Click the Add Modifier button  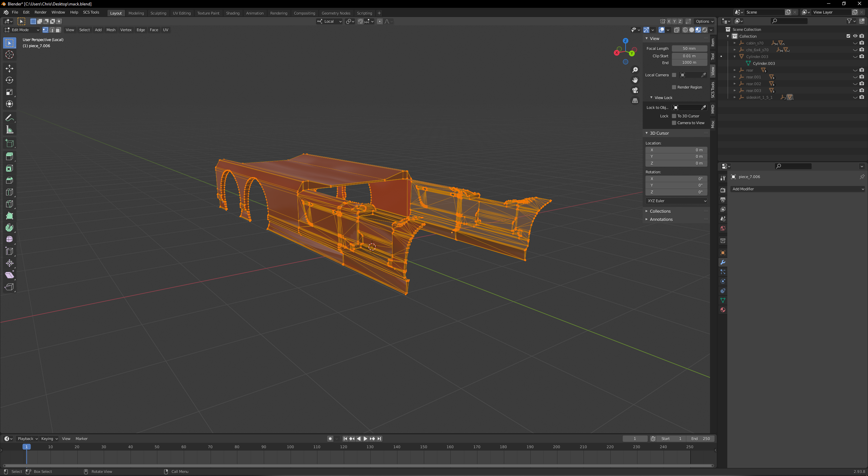[x=797, y=189]
